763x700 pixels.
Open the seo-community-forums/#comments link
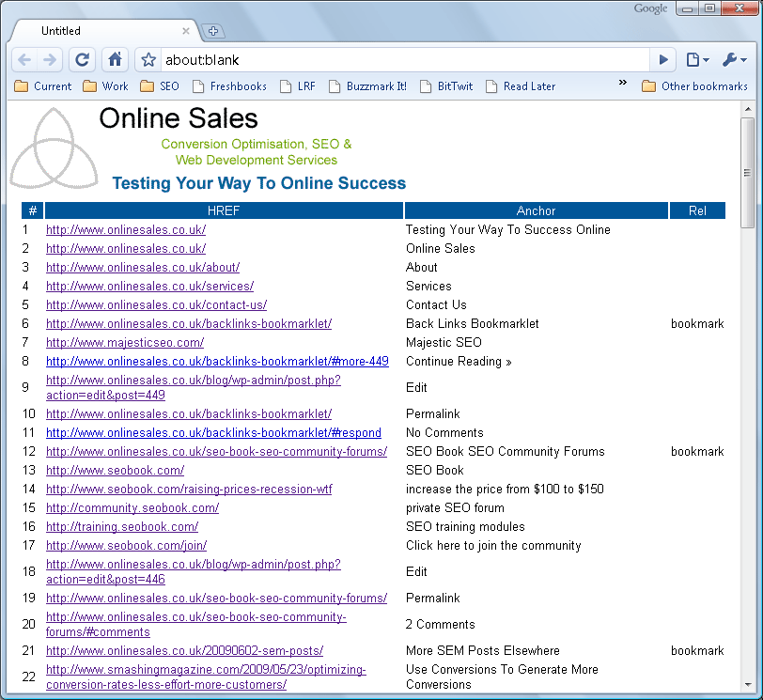(x=196, y=624)
